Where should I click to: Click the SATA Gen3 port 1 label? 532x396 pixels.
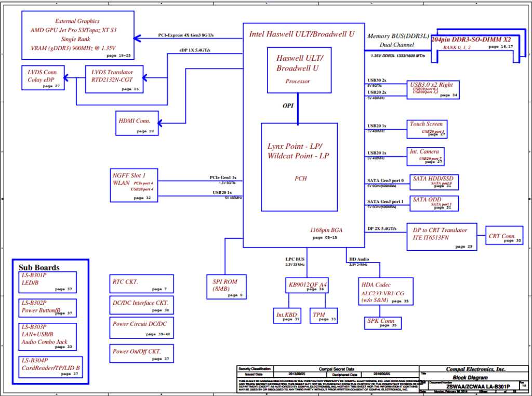[x=385, y=201]
